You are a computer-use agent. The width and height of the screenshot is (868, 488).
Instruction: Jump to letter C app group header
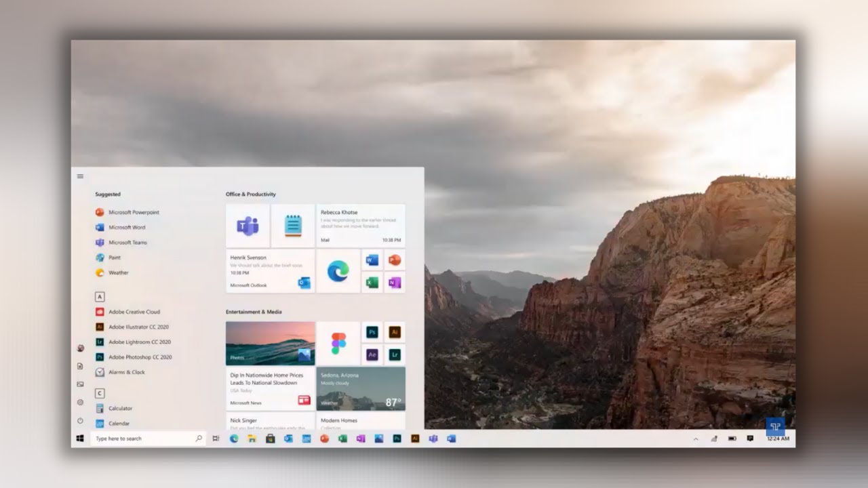100,393
